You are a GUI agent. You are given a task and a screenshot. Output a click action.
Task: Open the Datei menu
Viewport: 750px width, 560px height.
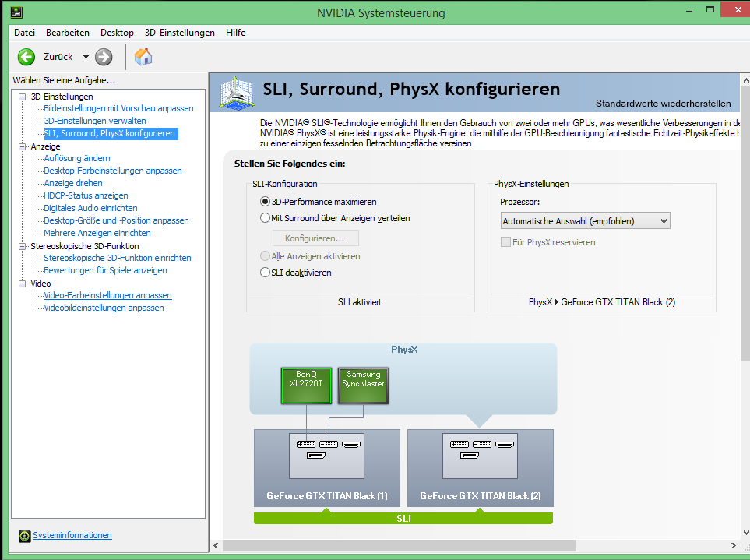pyautogui.click(x=24, y=33)
